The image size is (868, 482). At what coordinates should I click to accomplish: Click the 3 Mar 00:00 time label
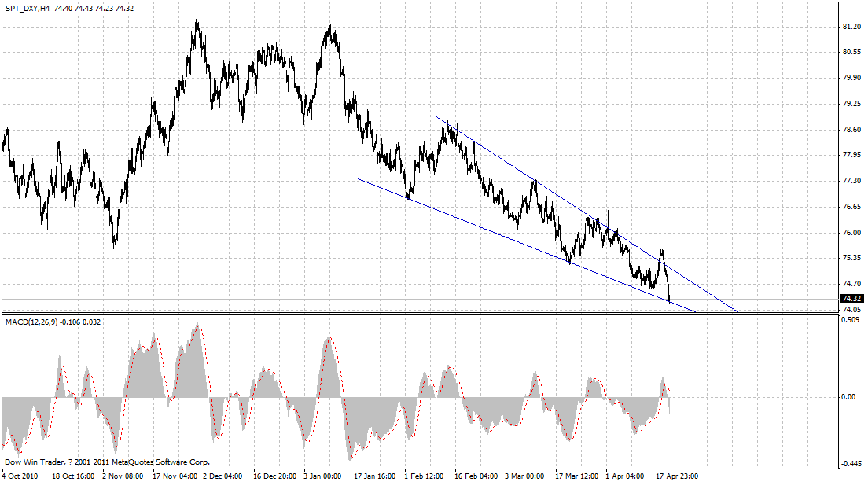524,476
